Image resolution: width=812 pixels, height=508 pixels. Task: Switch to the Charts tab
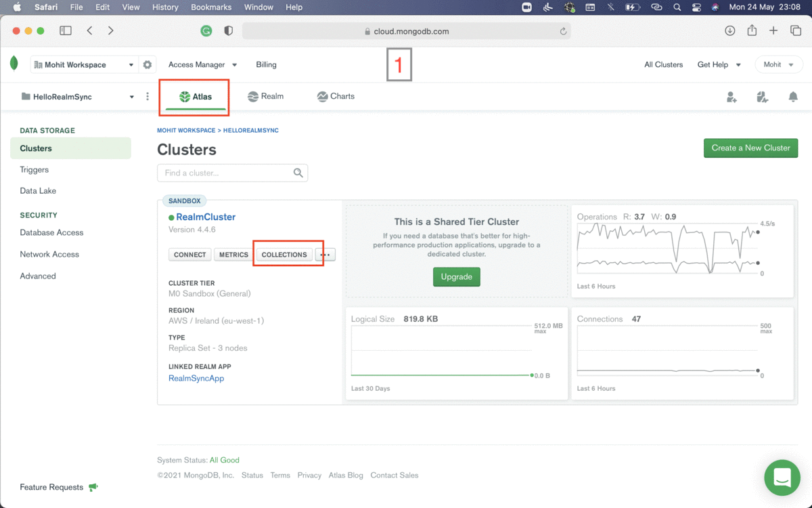(336, 96)
